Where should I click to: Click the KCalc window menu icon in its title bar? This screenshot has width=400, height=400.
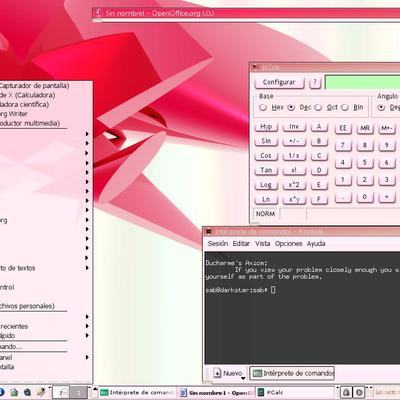(256, 67)
